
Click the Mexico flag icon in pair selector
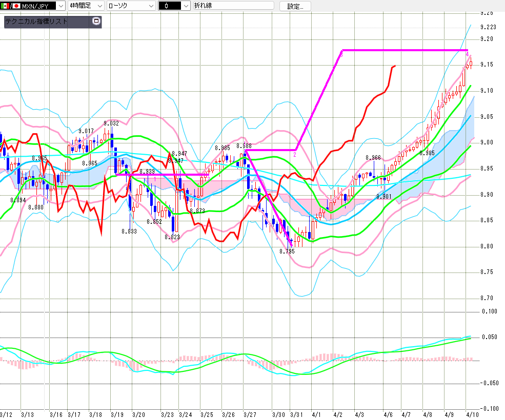(x=4, y=6)
